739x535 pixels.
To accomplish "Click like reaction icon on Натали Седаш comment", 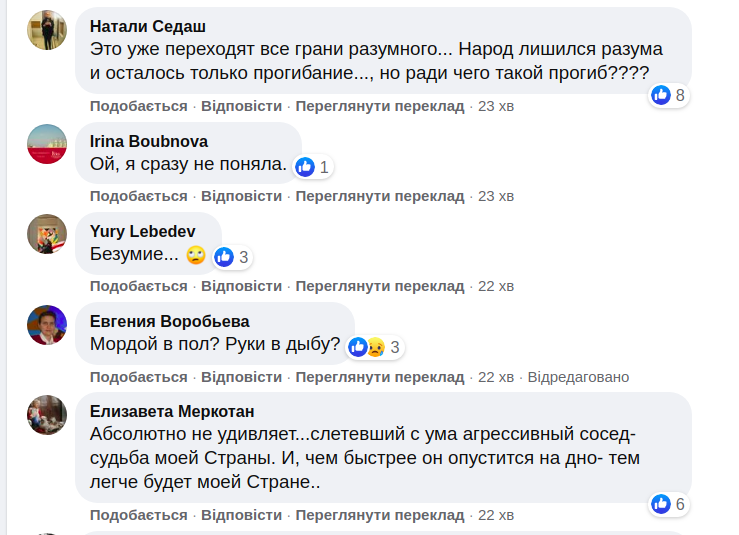I will [661, 95].
